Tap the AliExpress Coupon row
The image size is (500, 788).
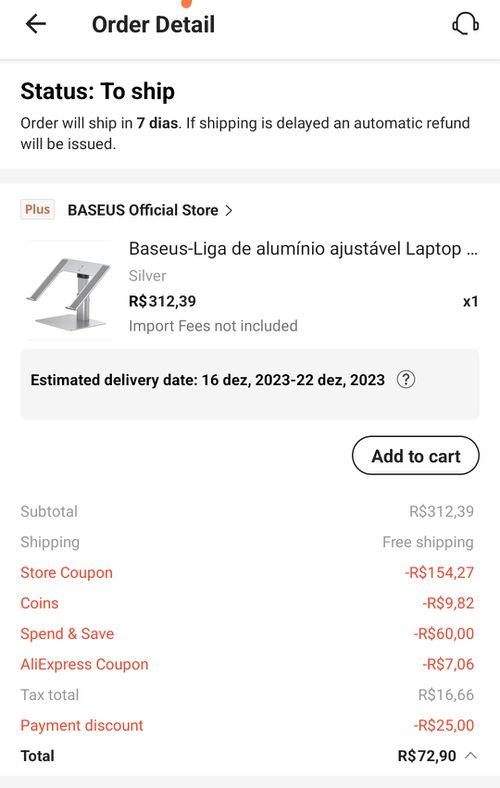(247, 664)
